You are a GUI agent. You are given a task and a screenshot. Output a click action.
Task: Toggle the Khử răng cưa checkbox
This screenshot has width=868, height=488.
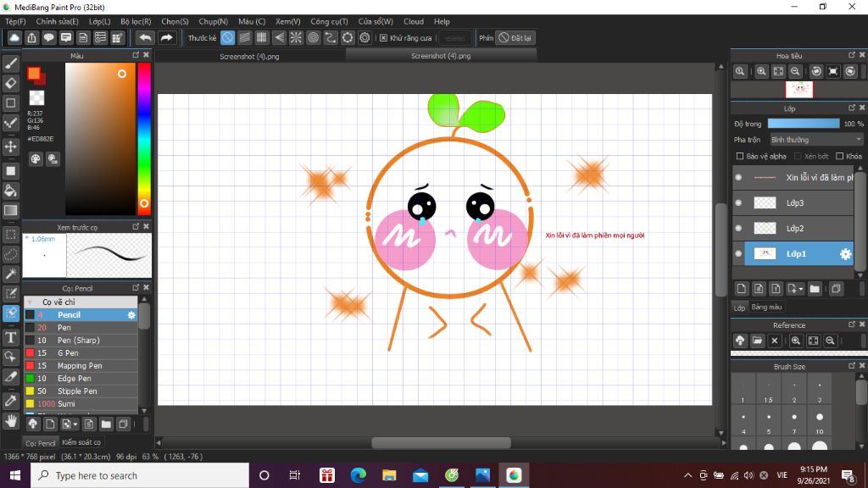pos(383,37)
